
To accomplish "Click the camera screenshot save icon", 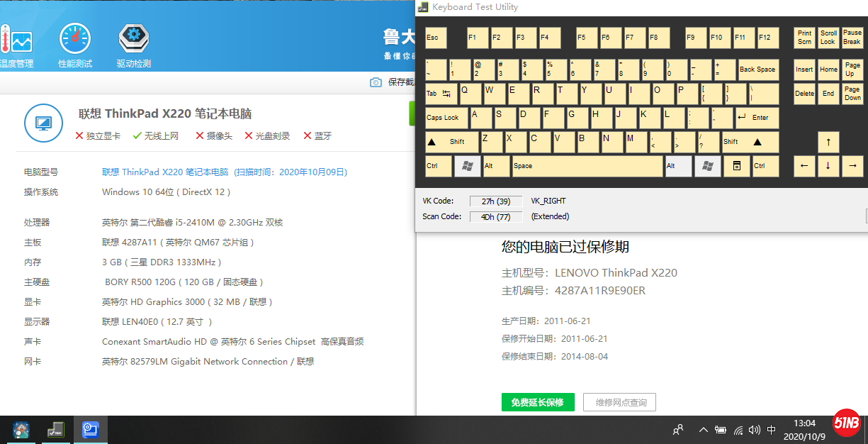I will (376, 82).
